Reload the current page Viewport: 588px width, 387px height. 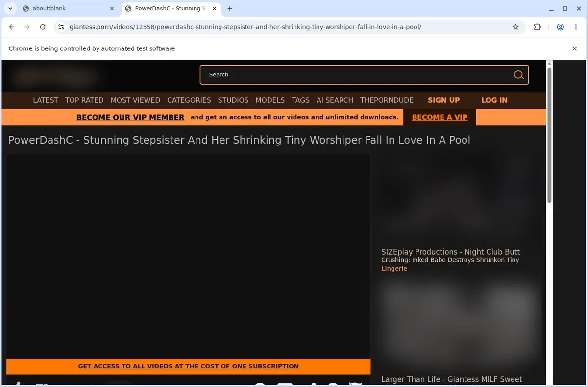(43, 27)
